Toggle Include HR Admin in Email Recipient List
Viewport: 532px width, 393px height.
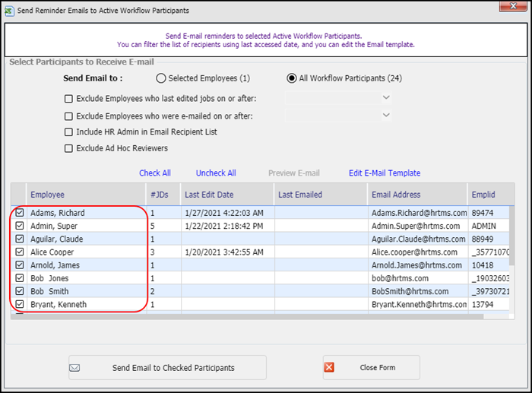pyautogui.click(x=69, y=132)
